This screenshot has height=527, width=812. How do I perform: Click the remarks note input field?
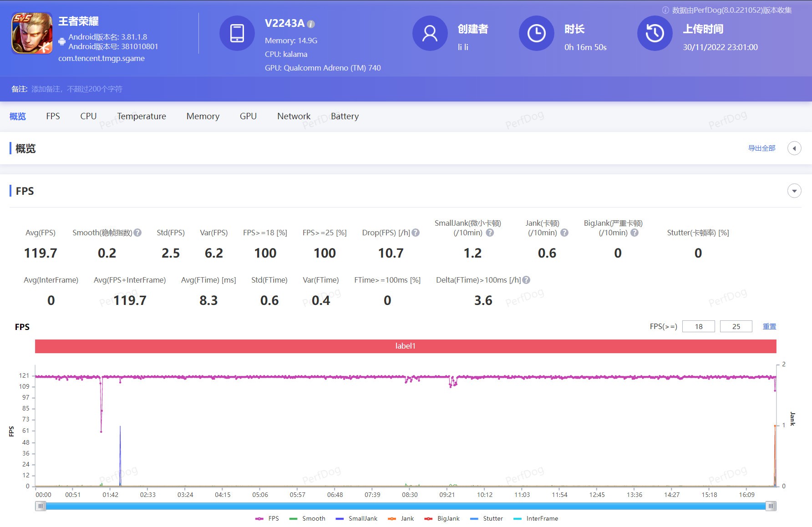pyautogui.click(x=77, y=89)
